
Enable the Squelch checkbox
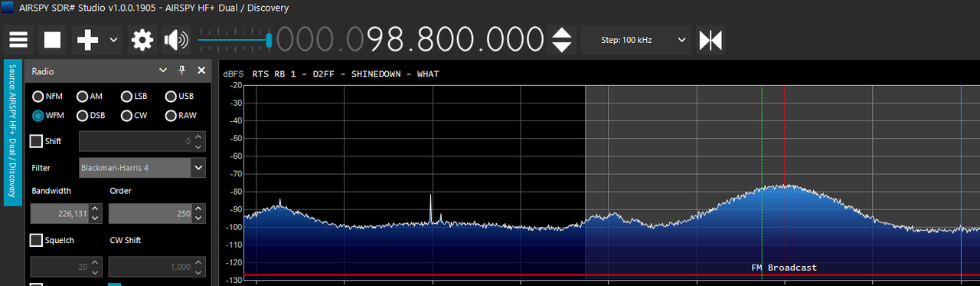coord(36,240)
